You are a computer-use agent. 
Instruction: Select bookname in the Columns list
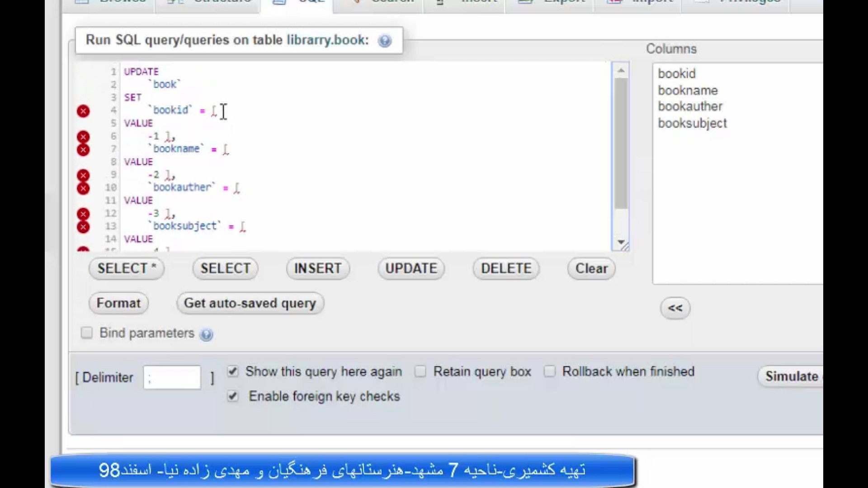[x=688, y=90]
